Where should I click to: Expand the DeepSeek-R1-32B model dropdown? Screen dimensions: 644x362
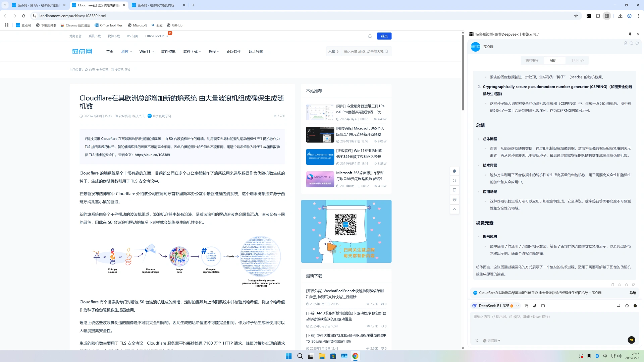click(518, 306)
